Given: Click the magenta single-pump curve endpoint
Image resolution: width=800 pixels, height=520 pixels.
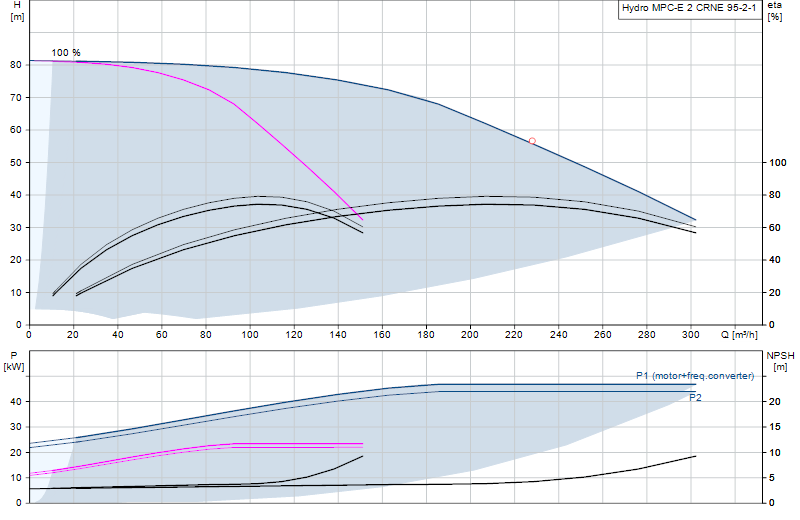Looking at the screenshot, I should pyautogui.click(x=362, y=219).
